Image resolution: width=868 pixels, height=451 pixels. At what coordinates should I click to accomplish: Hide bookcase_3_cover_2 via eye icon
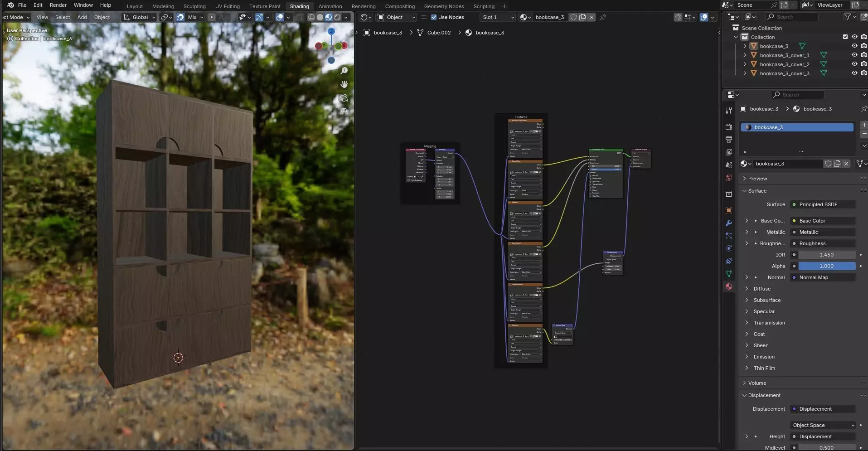pos(854,64)
